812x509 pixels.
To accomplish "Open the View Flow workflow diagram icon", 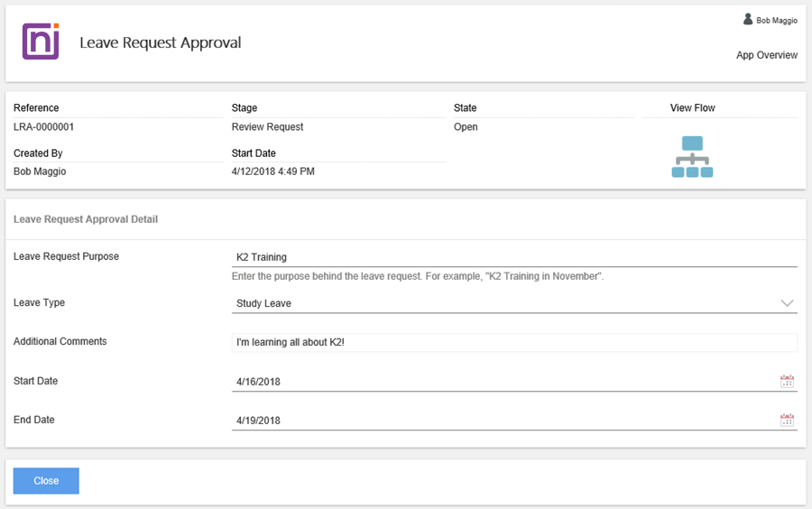I will (x=692, y=157).
